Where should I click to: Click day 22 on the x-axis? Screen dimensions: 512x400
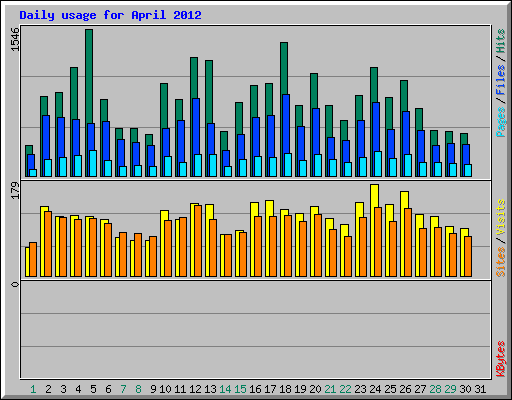[x=345, y=389]
